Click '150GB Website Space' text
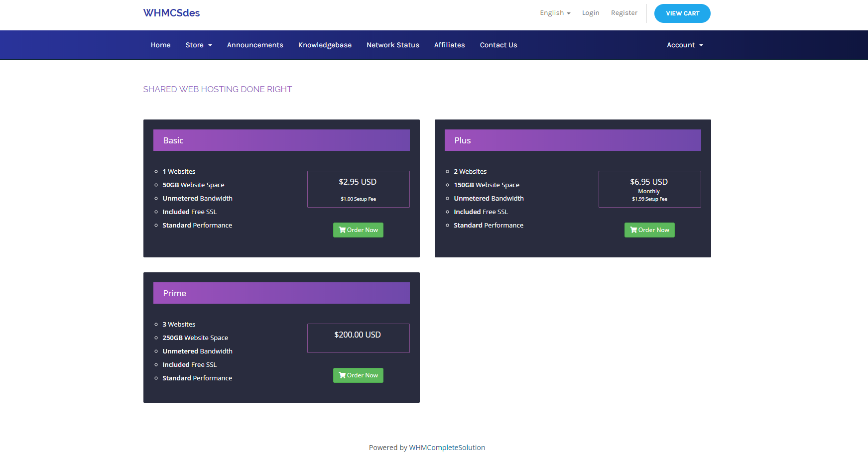The image size is (868, 463). pyautogui.click(x=487, y=185)
